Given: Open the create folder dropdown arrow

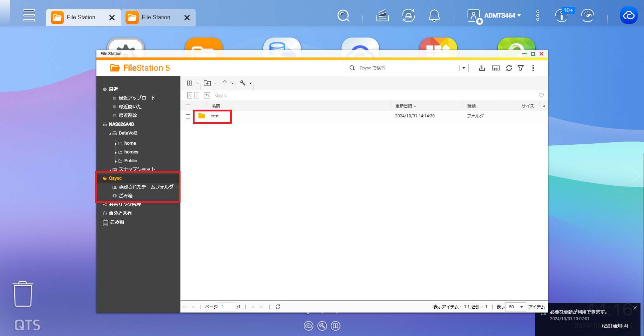Looking at the screenshot, I should [x=215, y=83].
